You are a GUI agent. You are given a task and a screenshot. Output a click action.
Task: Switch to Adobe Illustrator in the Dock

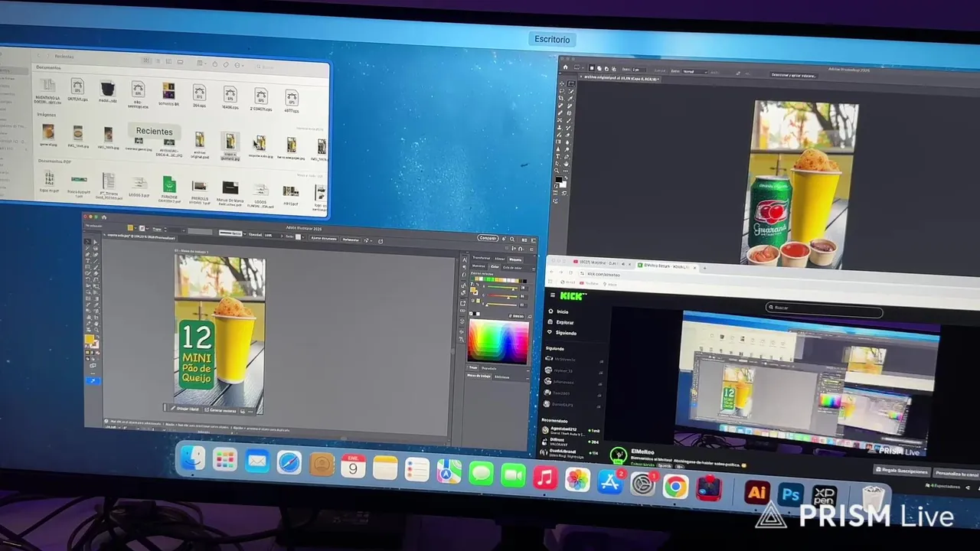pyautogui.click(x=757, y=493)
